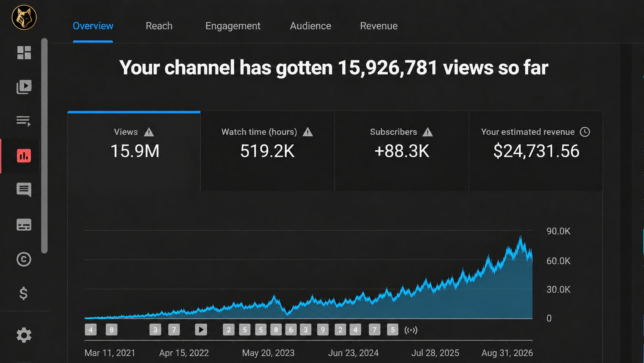The image size is (644, 363).
Task: Click the "60.0K" axis value
Action: 558,261
